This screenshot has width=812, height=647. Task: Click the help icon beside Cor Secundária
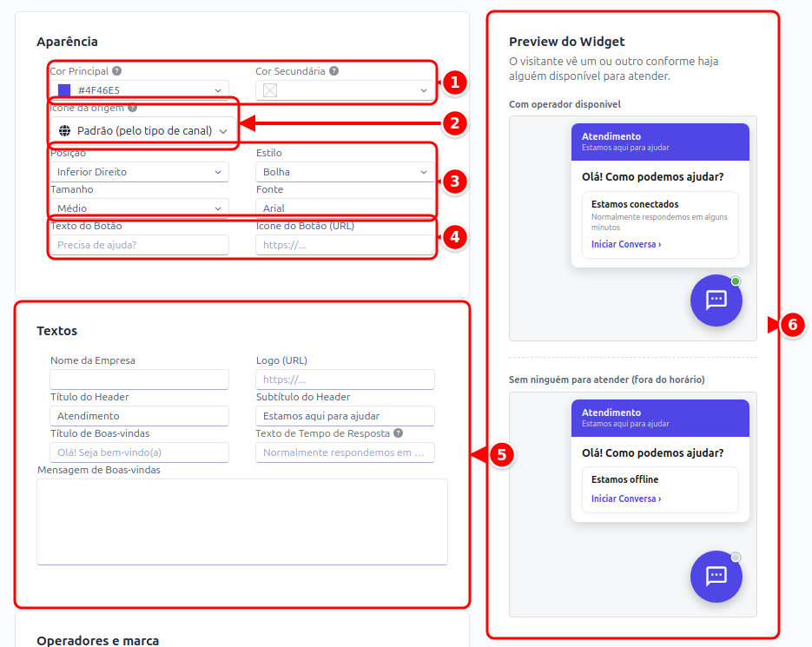pos(334,71)
